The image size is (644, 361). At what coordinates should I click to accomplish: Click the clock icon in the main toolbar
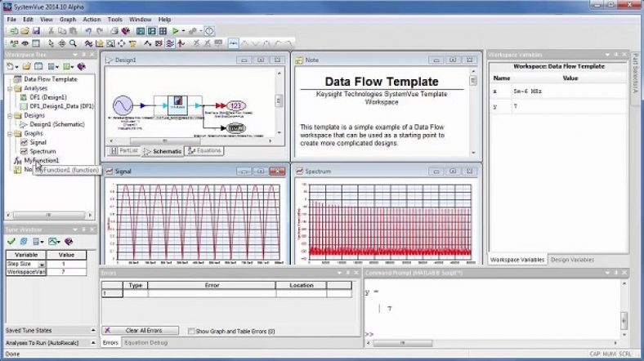[209, 31]
